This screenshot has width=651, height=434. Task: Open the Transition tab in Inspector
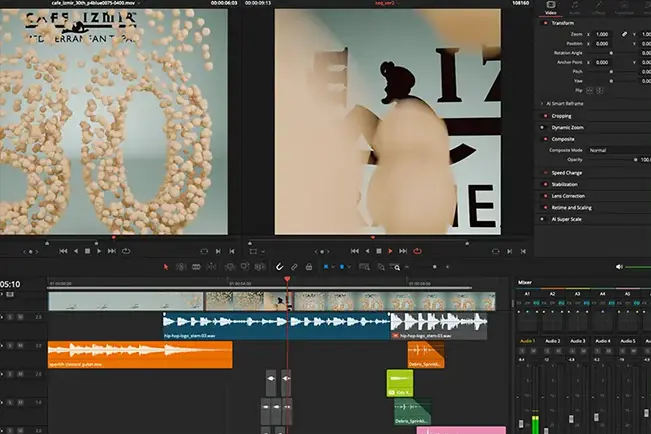(x=624, y=7)
